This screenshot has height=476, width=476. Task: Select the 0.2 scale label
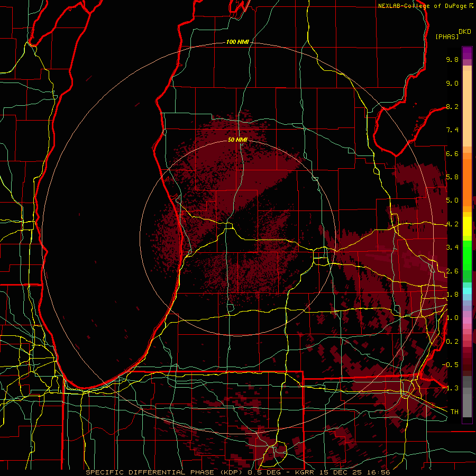point(452,342)
